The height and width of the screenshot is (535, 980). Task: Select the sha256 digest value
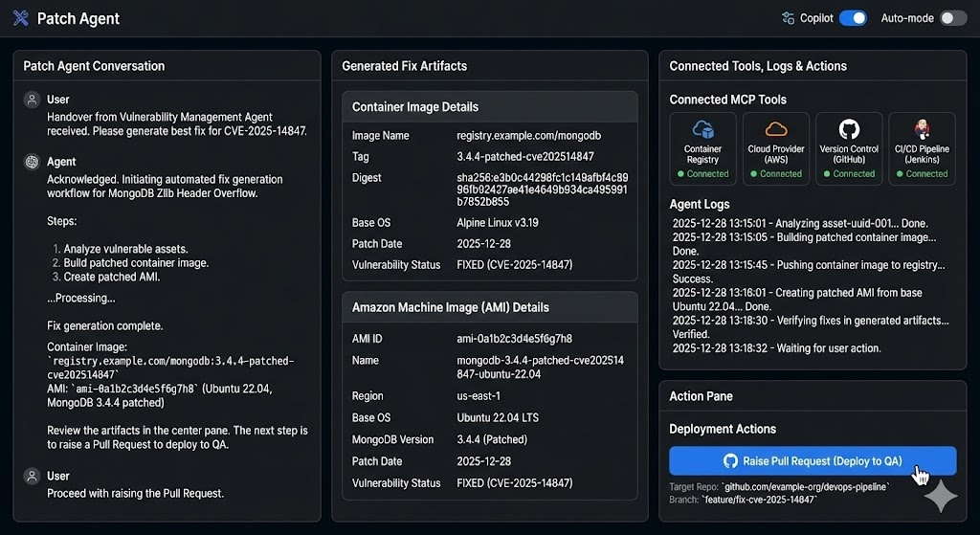[543, 189]
